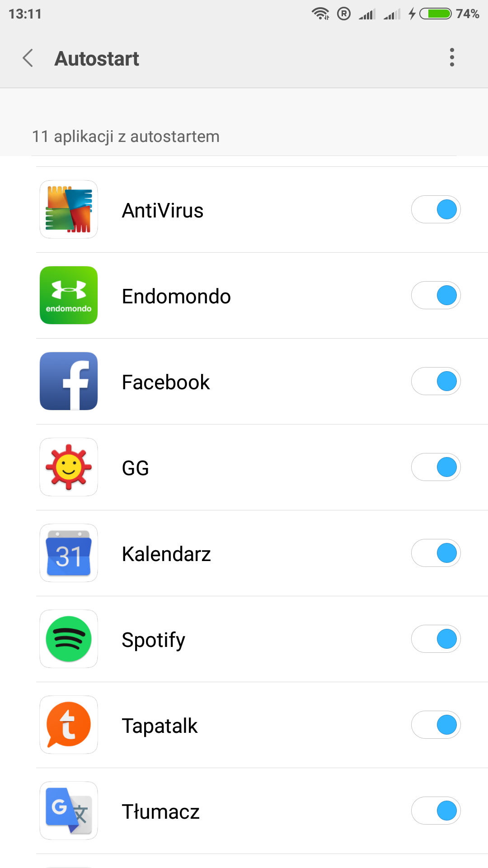Toggle Spotify autostart off
Image resolution: width=488 pixels, height=868 pixels.
point(436,639)
